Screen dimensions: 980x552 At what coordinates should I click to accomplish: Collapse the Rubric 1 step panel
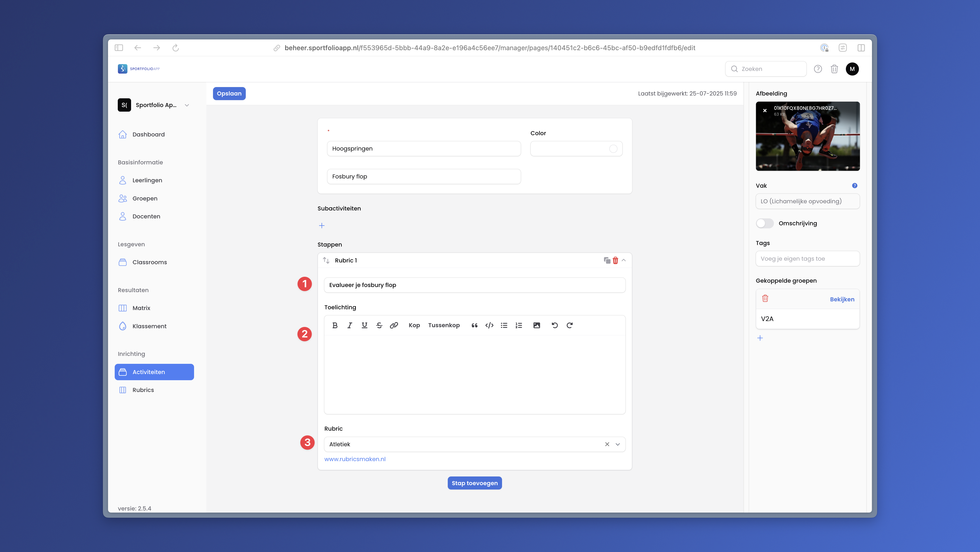pos(624,260)
